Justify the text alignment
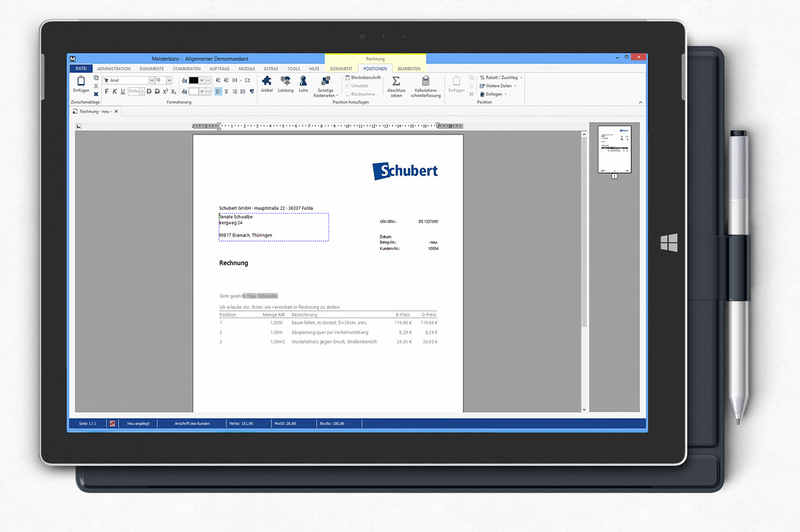 (x=243, y=92)
